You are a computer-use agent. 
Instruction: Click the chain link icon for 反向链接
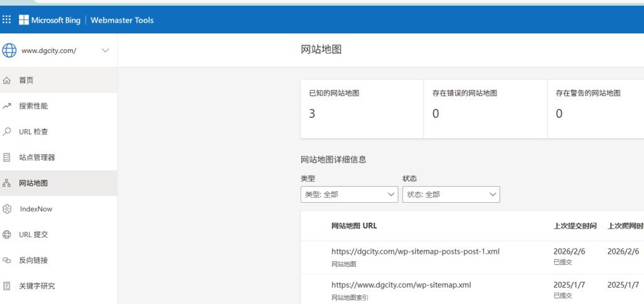coord(6,261)
